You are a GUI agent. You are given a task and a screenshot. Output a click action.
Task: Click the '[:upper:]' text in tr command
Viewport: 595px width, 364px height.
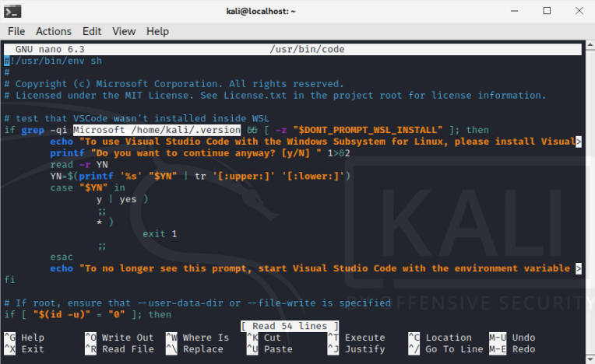pyautogui.click(x=244, y=176)
